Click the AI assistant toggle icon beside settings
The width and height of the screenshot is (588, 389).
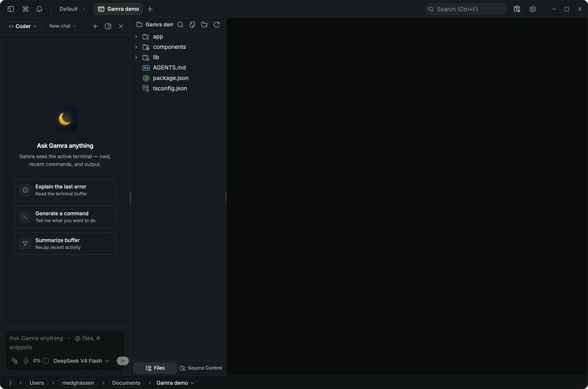(517, 9)
